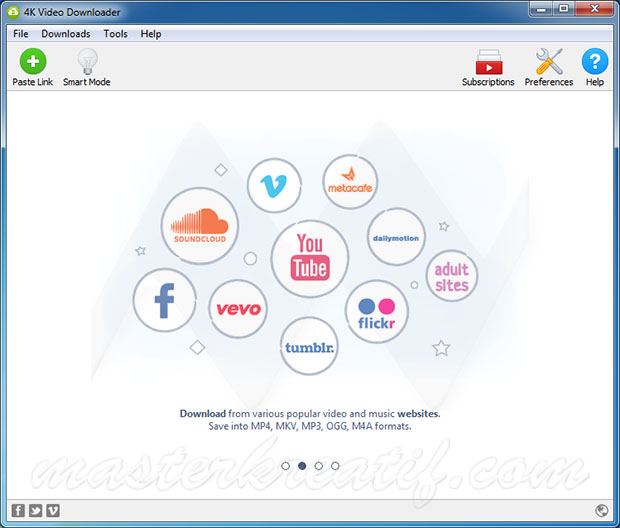Screen dimensions: 620x528
Task: Click the Facebook icon in the status bar
Action: click(18, 511)
